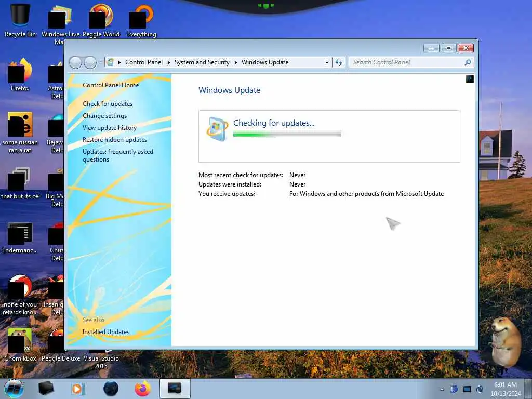Open dark globe taskbar icon
This screenshot has height=399, width=532.
pos(111,389)
